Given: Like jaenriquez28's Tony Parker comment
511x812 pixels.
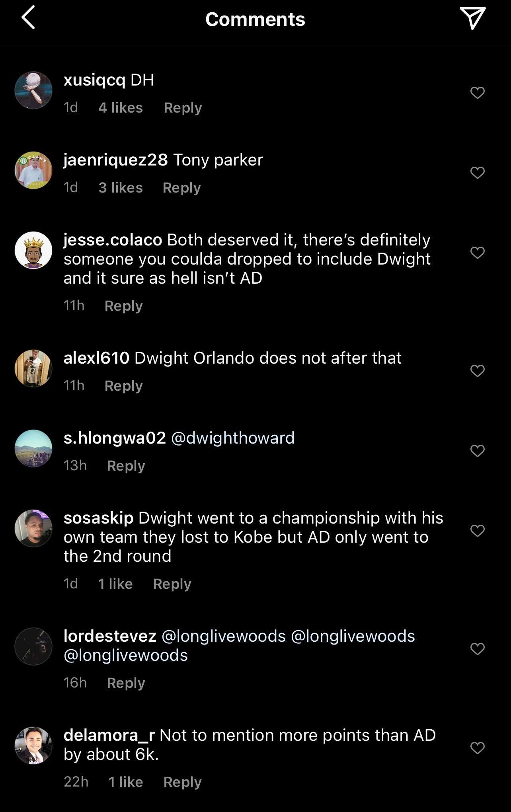Looking at the screenshot, I should coord(477,173).
